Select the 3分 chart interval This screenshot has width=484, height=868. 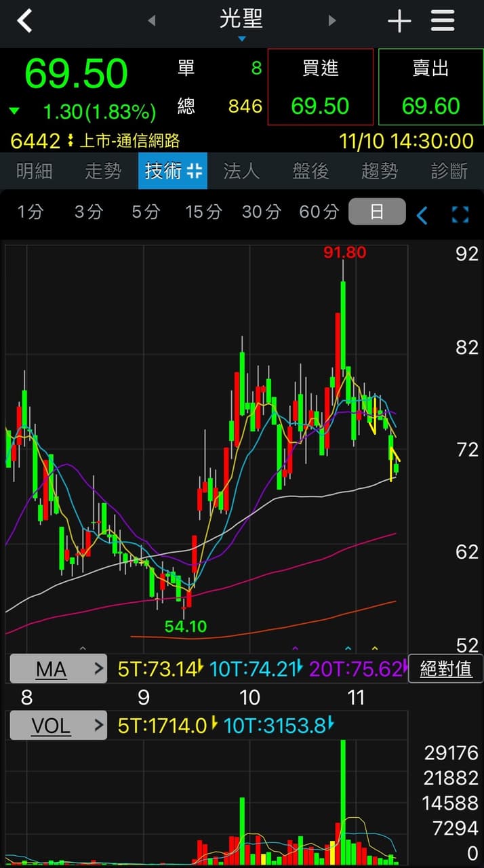pos(88,212)
